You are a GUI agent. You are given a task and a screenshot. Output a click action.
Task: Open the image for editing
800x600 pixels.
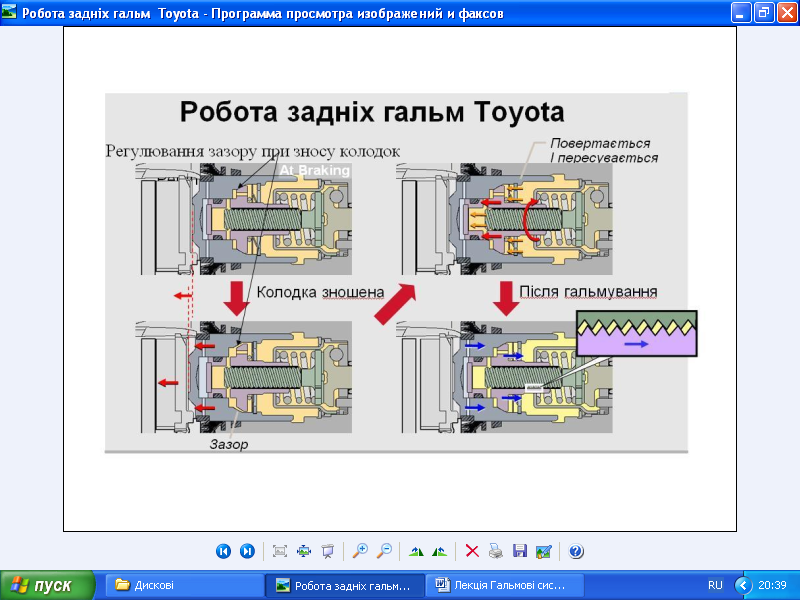click(544, 551)
